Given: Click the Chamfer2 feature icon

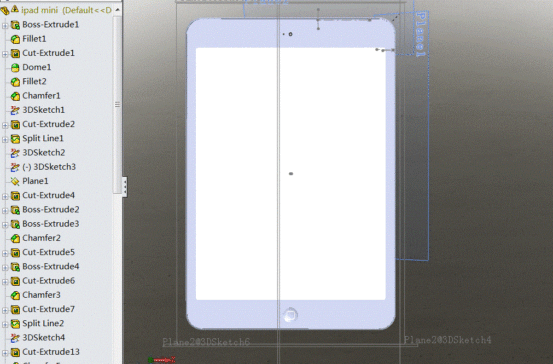Looking at the screenshot, I should pyautogui.click(x=15, y=238).
